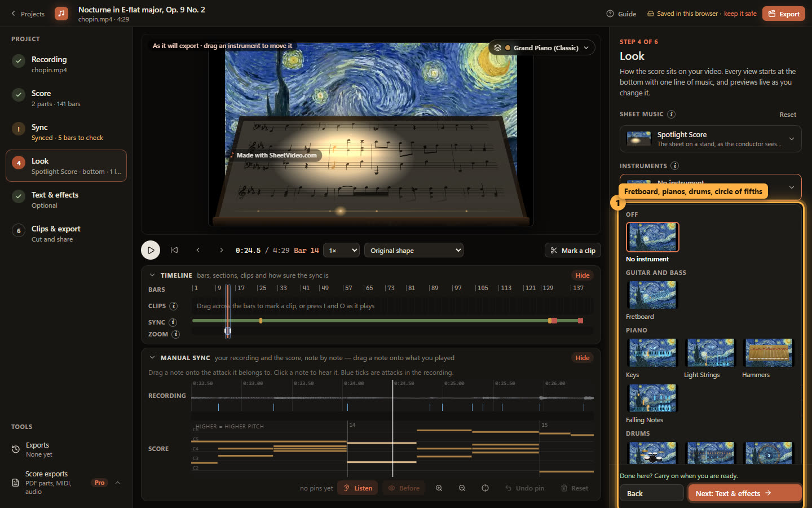The width and height of the screenshot is (812, 508).
Task: Zoom out the manual sync view
Action: [x=462, y=488]
